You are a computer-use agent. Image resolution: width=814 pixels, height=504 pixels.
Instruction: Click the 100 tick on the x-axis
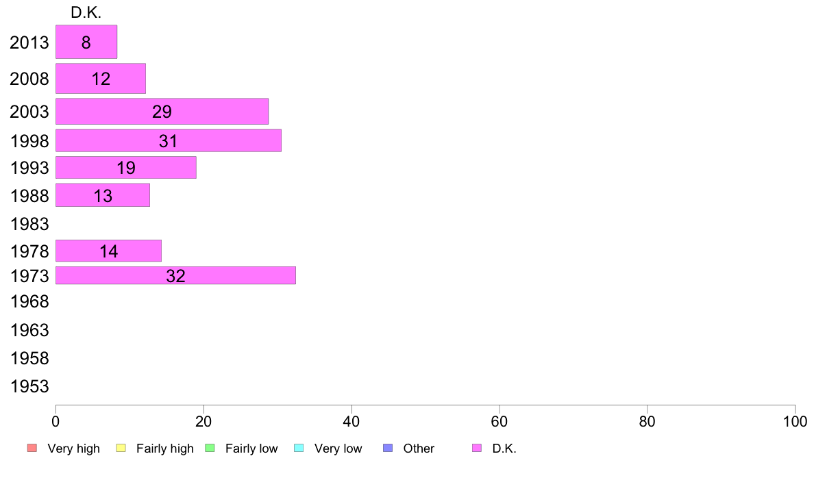tap(795, 421)
